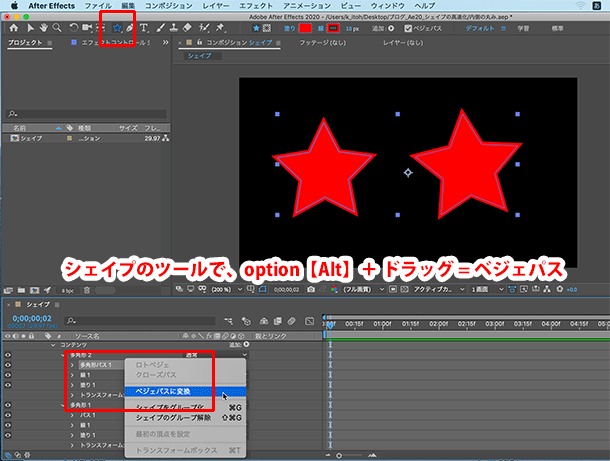Open the ファイル menu
Screen dimensions: 610x461
pyautogui.click(x=98, y=6)
